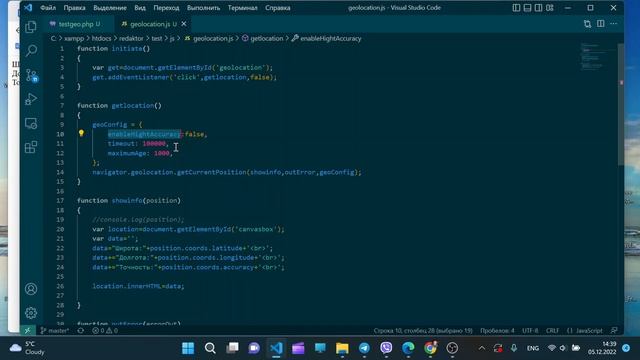
Task: Split the editor to the right
Action: pyautogui.click(x=600, y=24)
